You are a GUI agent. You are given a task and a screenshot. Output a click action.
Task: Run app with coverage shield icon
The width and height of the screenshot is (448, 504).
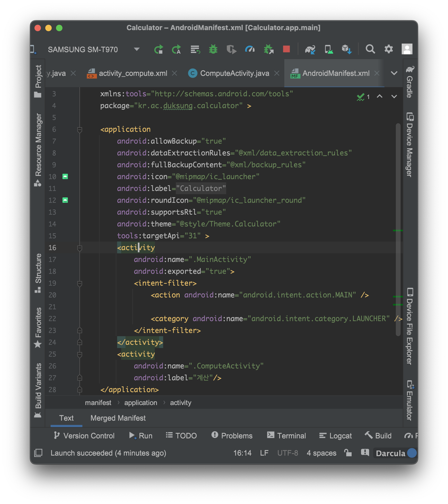[x=231, y=49]
